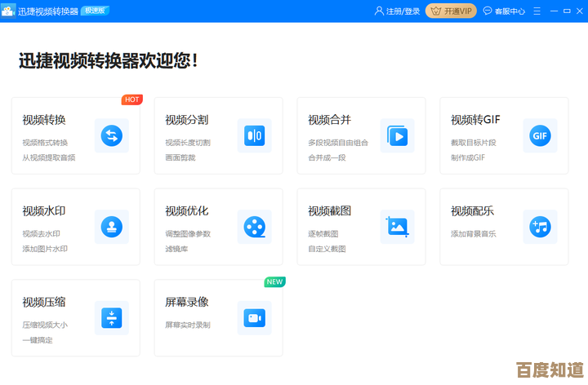588x385 pixels.
Task: Click the crown icon on VIP button
Action: 436,11
